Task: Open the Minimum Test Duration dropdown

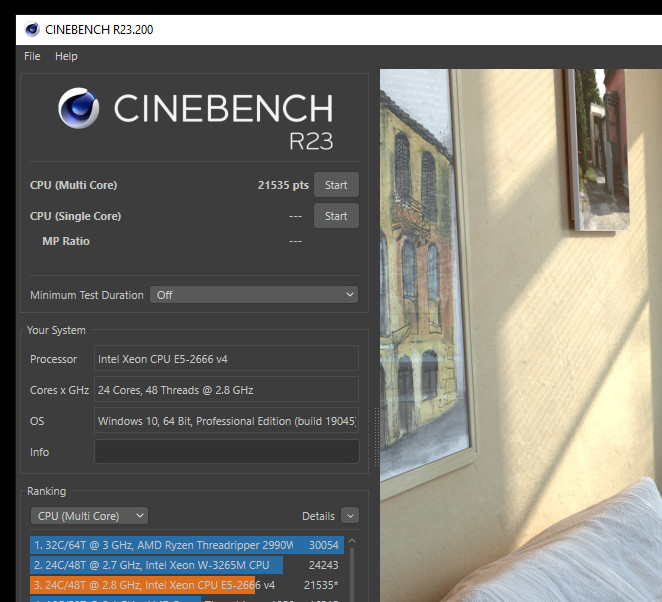Action: 254,295
